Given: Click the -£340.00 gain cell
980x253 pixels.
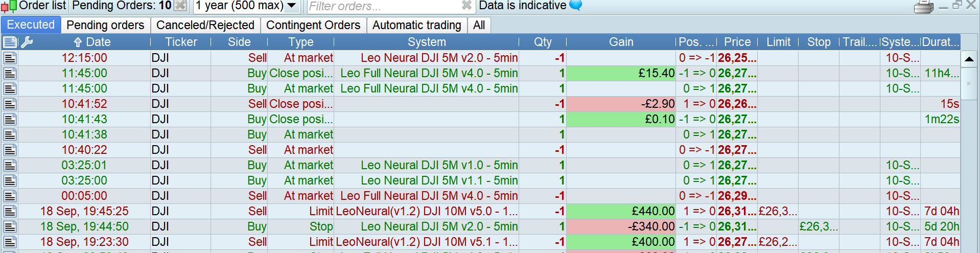Looking at the screenshot, I should [x=621, y=226].
